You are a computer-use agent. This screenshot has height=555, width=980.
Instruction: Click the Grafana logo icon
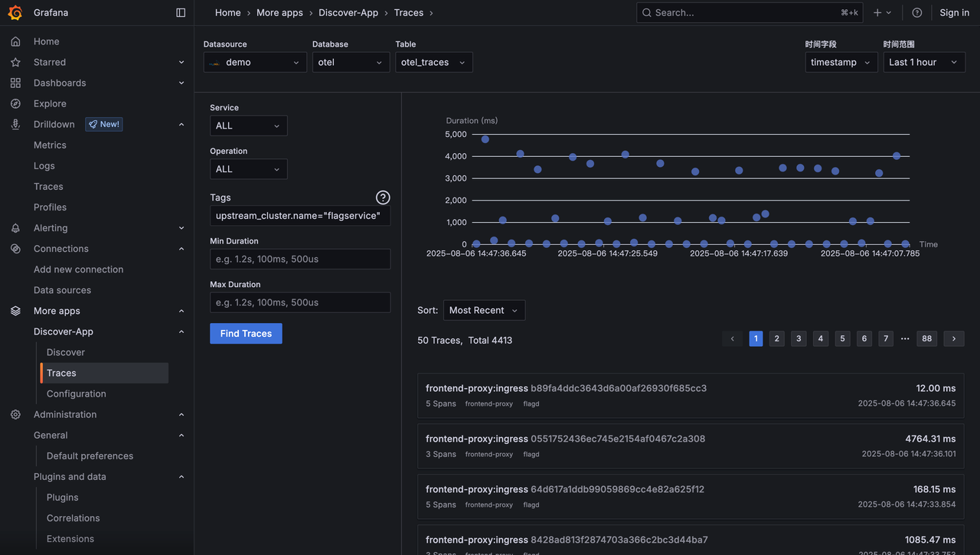[x=15, y=12]
